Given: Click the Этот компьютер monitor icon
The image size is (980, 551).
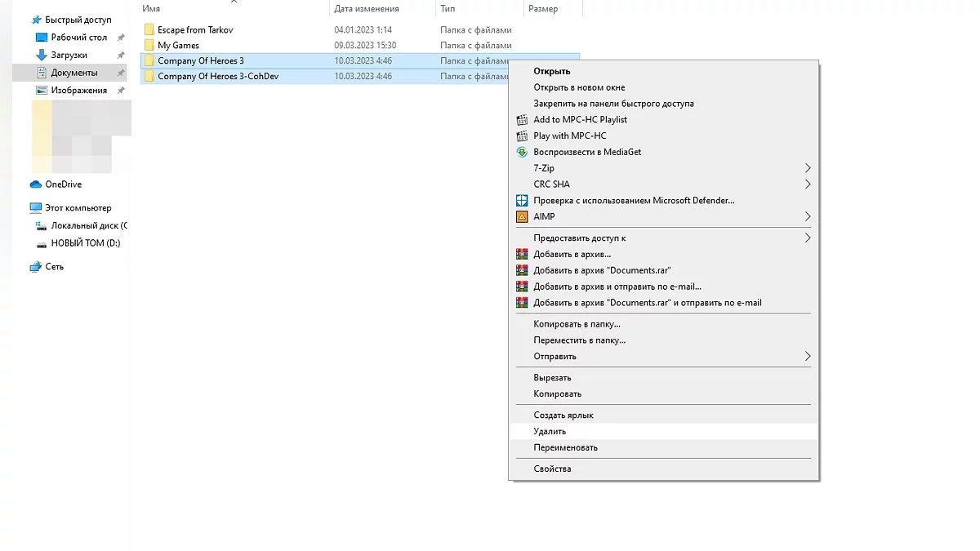Looking at the screenshot, I should (36, 208).
